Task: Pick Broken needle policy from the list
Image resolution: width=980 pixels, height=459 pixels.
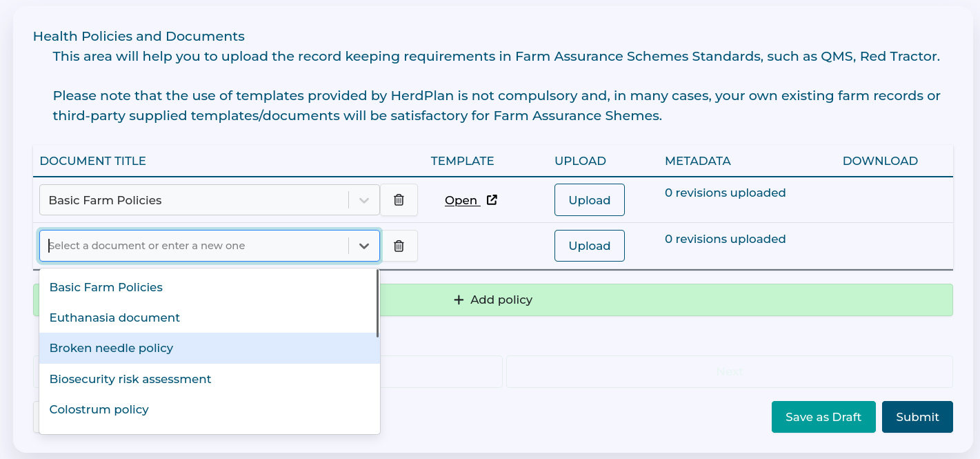Action: [111, 348]
